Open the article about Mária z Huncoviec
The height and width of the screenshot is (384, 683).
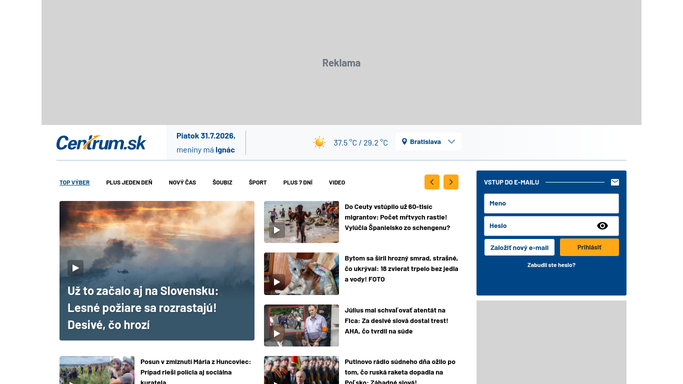196,372
